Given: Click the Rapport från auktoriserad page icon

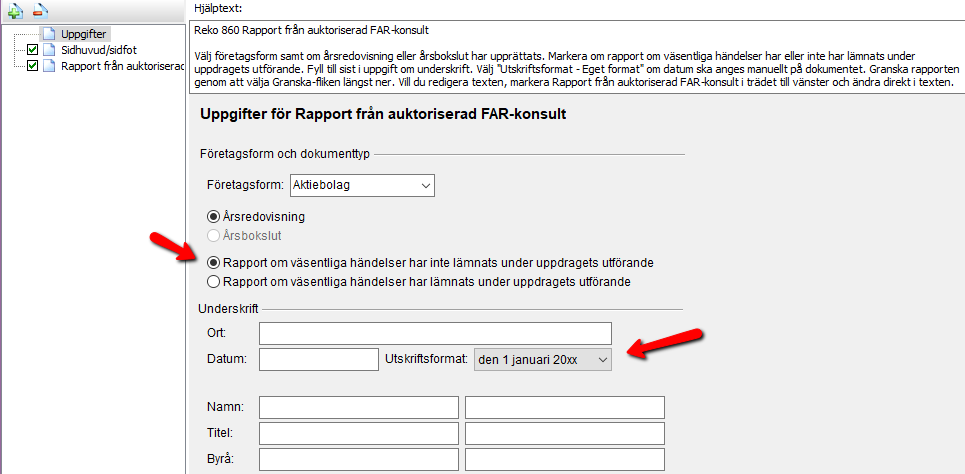Looking at the screenshot, I should click(x=48, y=65).
